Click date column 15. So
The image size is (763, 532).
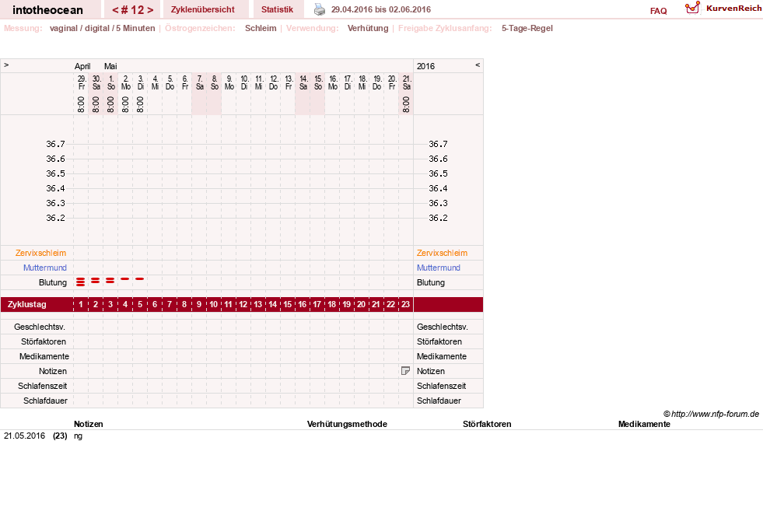318,82
